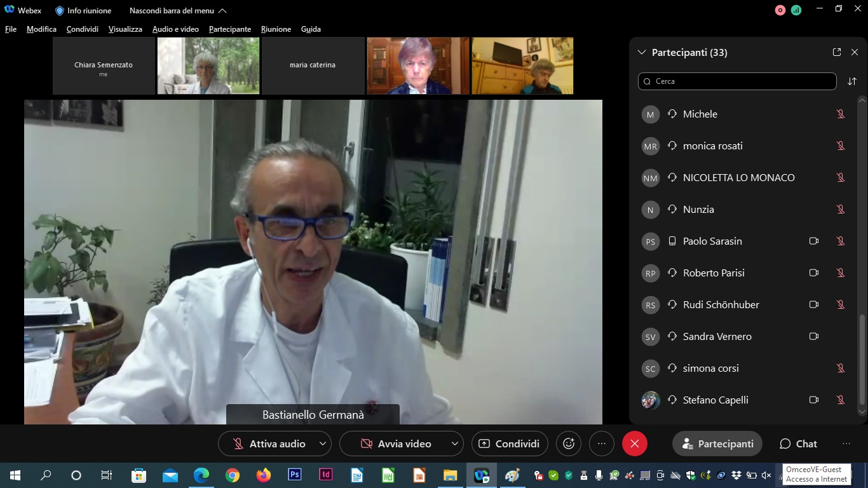Open the Modifica menu
868x488 pixels.
tap(41, 29)
